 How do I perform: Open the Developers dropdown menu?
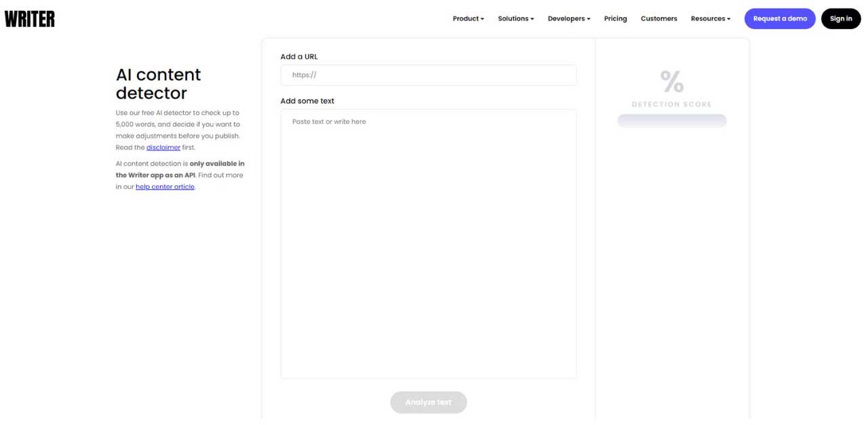[568, 18]
